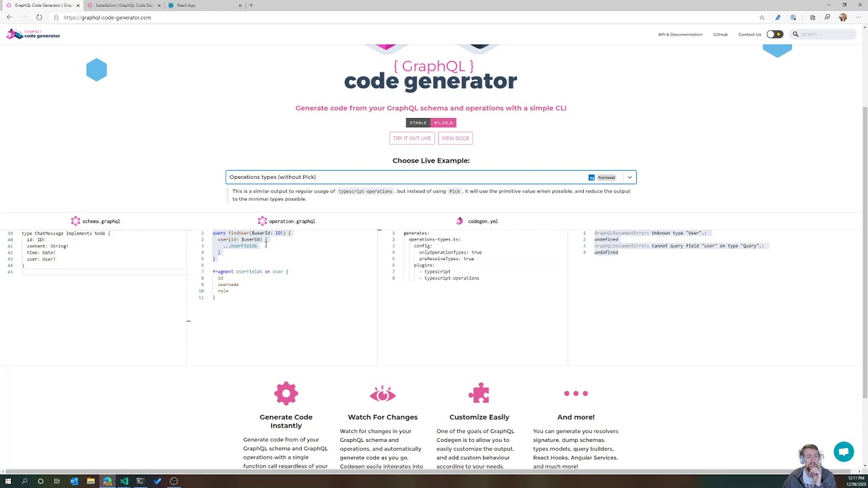Image resolution: width=868 pixels, height=488 pixels.
Task: Click the pink puzzle Customize Easily icon
Action: tap(479, 393)
